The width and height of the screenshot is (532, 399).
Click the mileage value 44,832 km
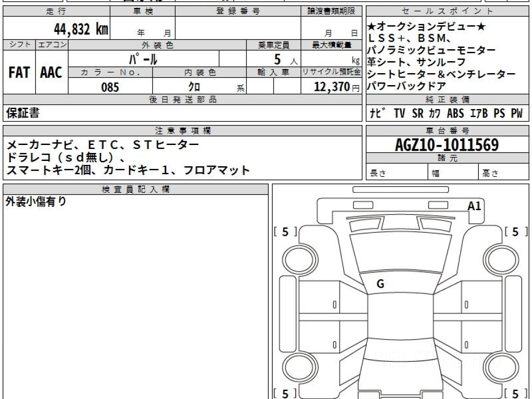pos(81,29)
